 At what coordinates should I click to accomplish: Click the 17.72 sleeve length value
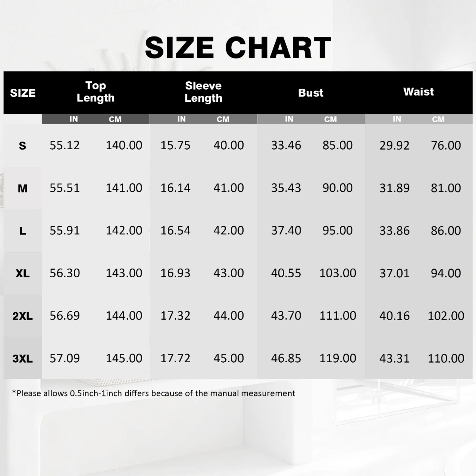coord(175,358)
